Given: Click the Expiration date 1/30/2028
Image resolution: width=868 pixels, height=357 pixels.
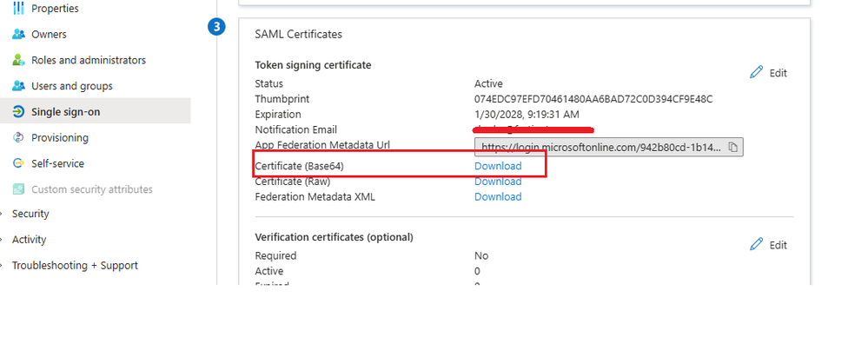Looking at the screenshot, I should [x=527, y=115].
